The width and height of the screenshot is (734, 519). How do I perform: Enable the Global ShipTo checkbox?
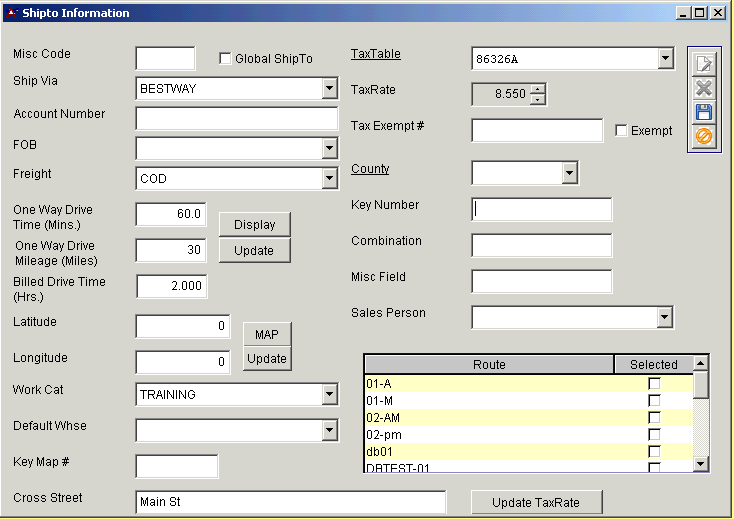point(225,59)
